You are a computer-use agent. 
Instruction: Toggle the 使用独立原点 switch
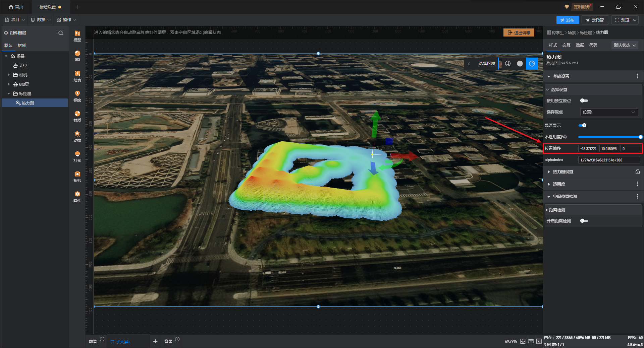pos(584,100)
